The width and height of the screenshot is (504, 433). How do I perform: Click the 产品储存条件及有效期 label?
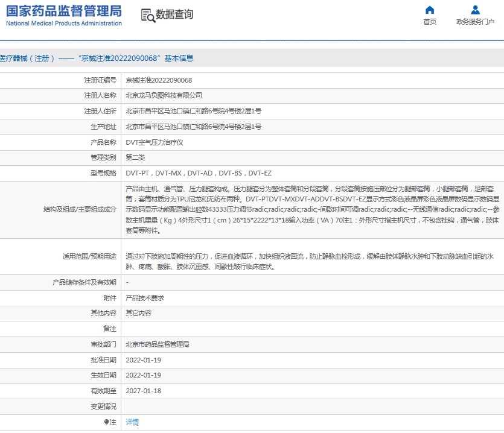point(85,282)
